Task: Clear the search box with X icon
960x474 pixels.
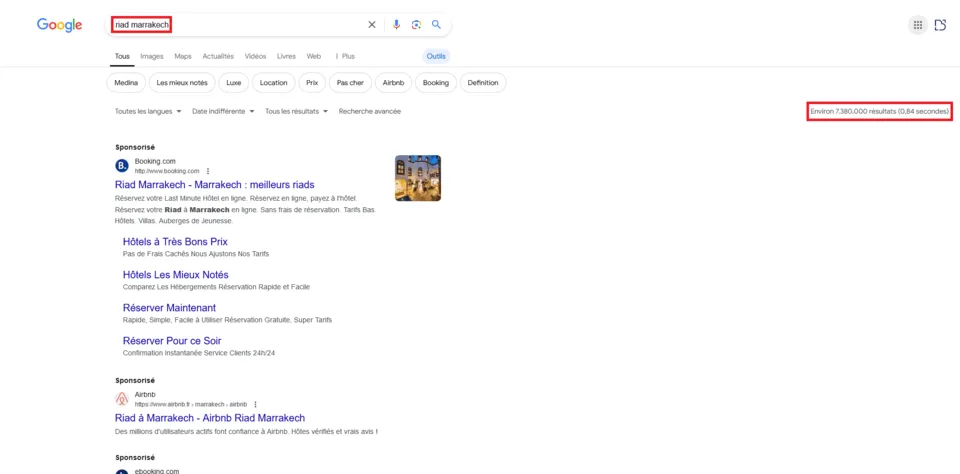Action: click(x=372, y=24)
